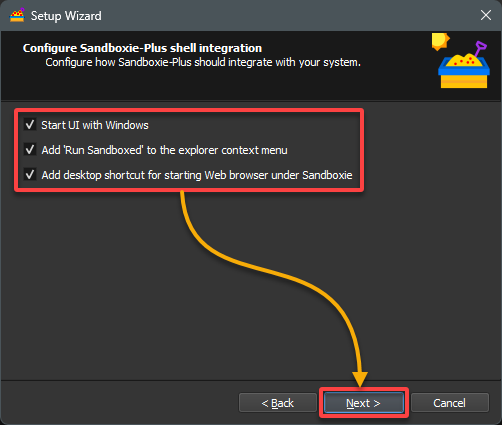Screen dimensions: 502x425
Task: Click the blank area left of Back button
Action: [x=120, y=403]
